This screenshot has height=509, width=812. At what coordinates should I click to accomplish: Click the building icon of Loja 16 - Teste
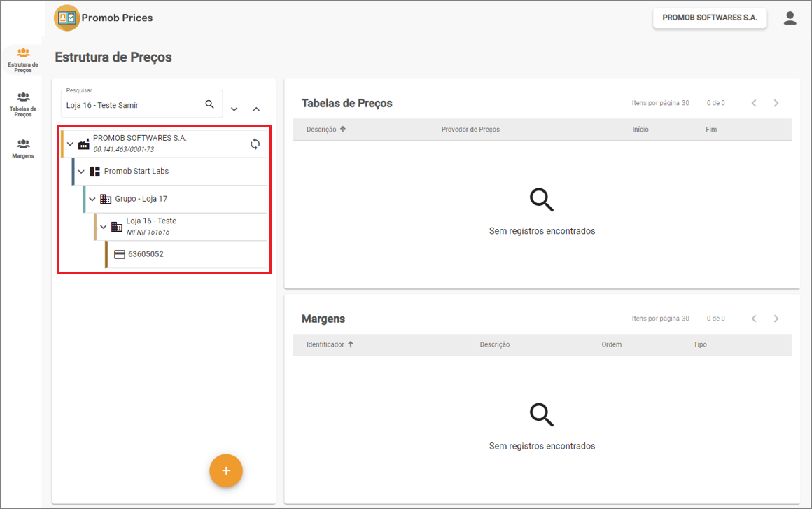tap(117, 227)
